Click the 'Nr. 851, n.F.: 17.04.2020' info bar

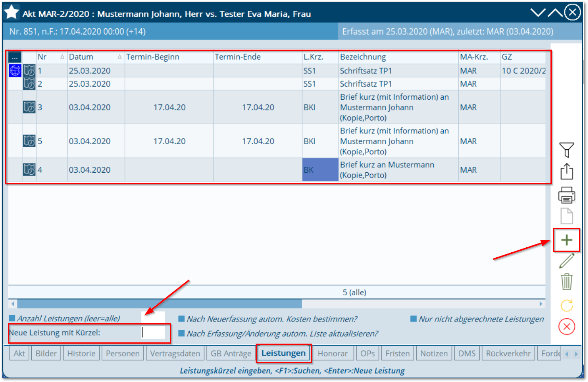coord(170,31)
